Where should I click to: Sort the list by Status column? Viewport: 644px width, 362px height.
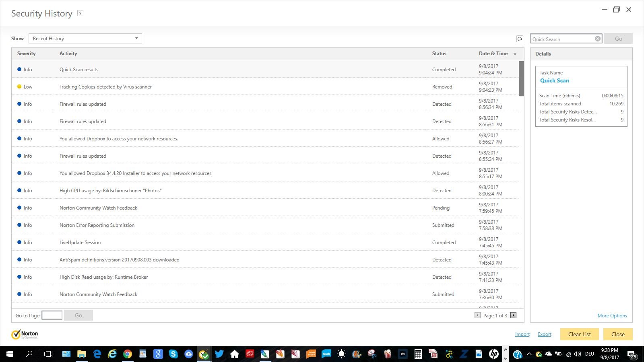click(x=439, y=53)
